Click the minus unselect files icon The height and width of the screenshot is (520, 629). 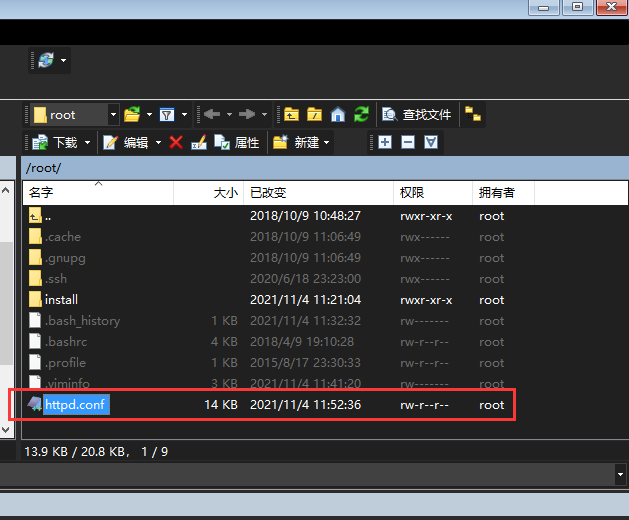(x=408, y=142)
